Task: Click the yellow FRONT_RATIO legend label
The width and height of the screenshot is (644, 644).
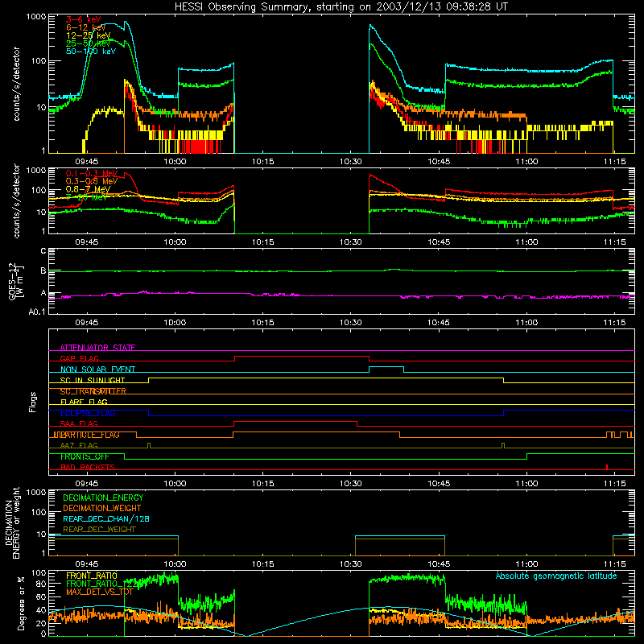Action: coord(92,576)
